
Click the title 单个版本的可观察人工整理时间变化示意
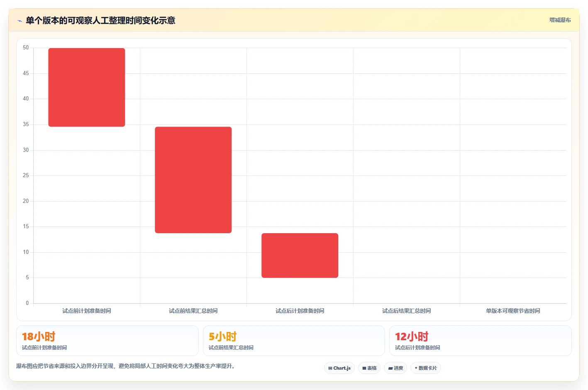(x=100, y=20)
